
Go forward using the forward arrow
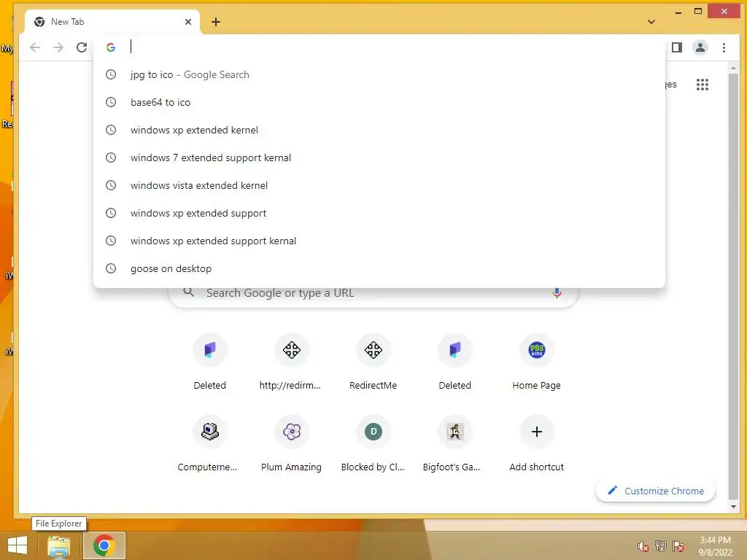[58, 47]
